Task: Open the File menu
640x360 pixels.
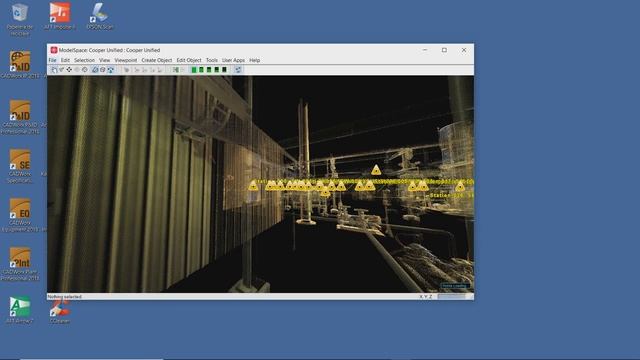Action: pyautogui.click(x=53, y=60)
